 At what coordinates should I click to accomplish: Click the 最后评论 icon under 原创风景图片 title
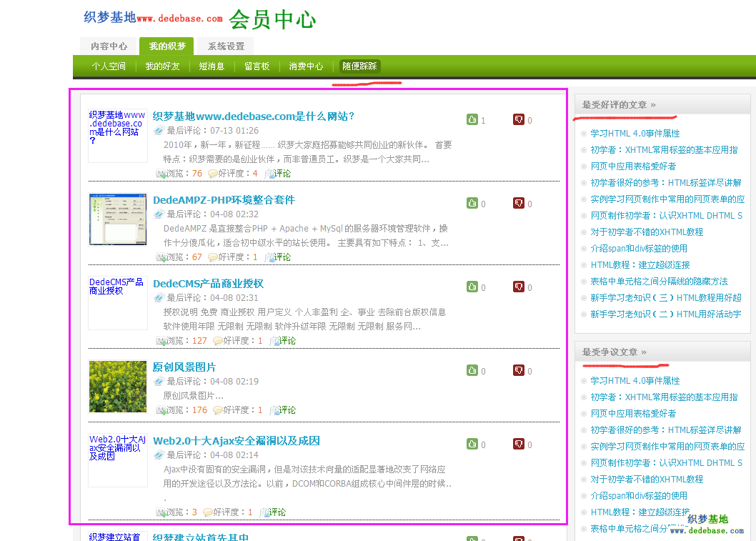[x=159, y=381]
